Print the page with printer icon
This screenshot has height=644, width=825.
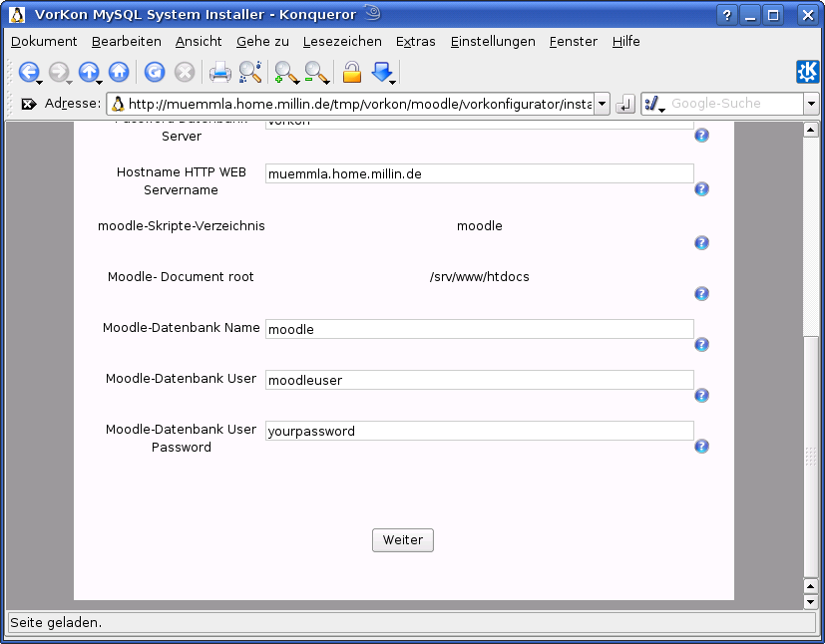[x=219, y=72]
